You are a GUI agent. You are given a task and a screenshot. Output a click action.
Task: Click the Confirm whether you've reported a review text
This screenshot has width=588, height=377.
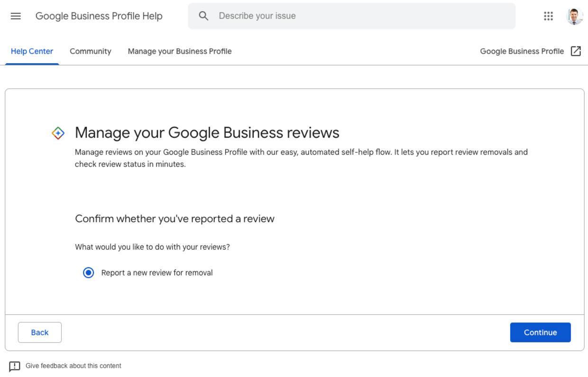coord(175,219)
